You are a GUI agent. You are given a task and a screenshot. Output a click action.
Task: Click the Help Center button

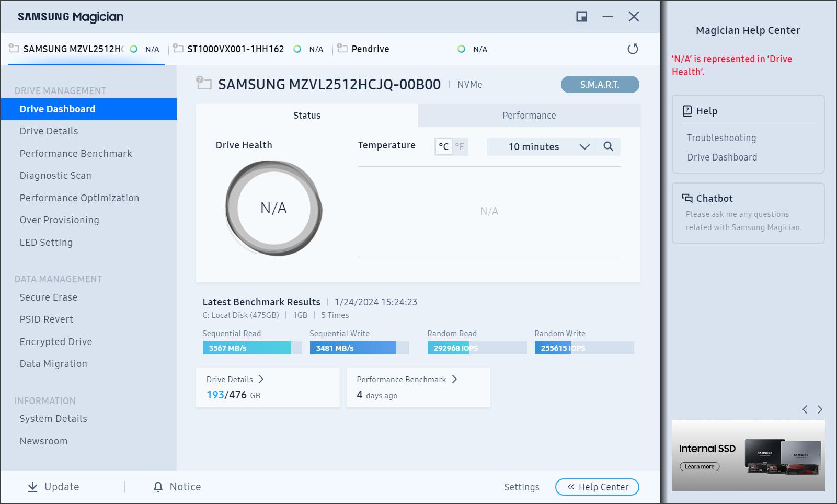pyautogui.click(x=597, y=487)
